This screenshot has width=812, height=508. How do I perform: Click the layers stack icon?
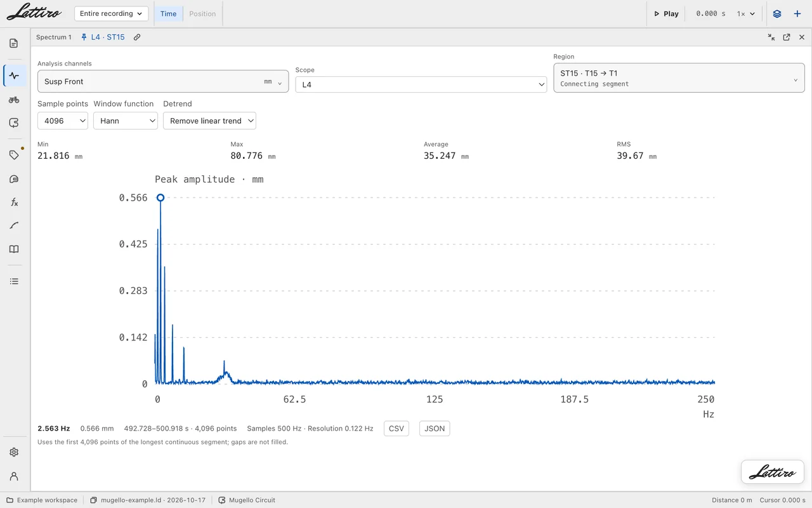pyautogui.click(x=777, y=13)
